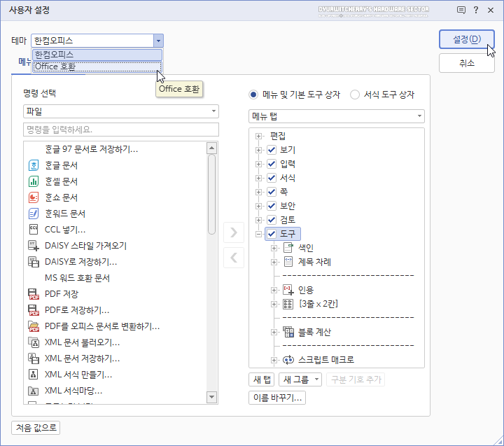Expand the 스크립트 매크로 tree node
The width and height of the screenshot is (504, 446).
[x=274, y=360]
